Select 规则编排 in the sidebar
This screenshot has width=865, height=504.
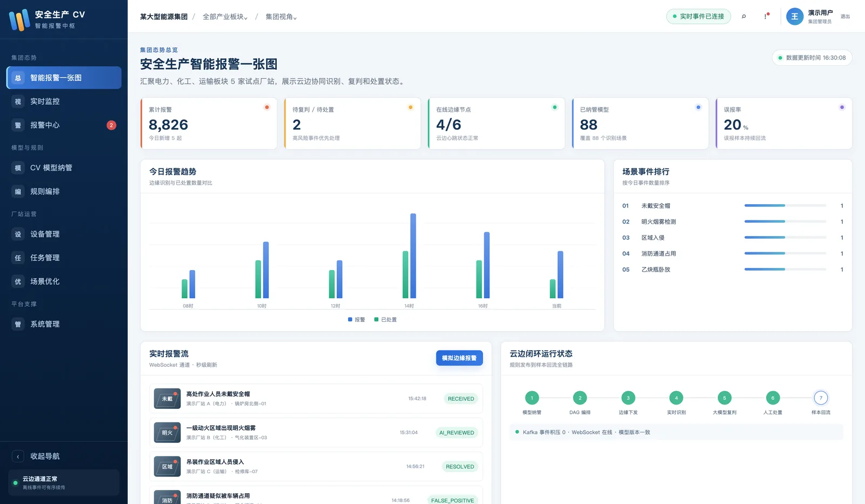(x=64, y=192)
